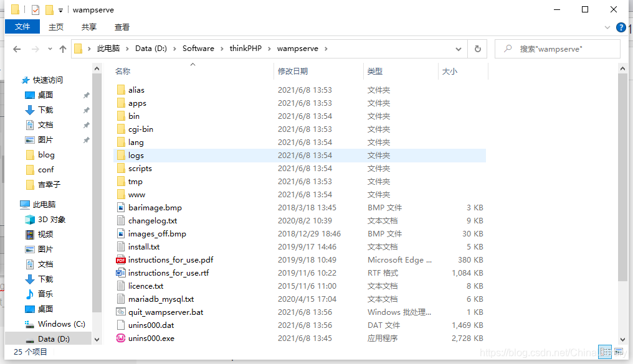The width and height of the screenshot is (633, 364).
Task: Select the instructions_for_use.rtf Word icon
Action: pyautogui.click(x=121, y=273)
